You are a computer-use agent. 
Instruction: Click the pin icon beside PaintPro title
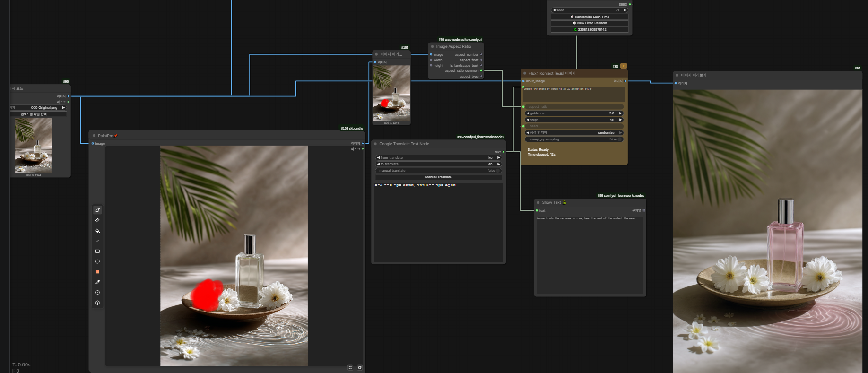click(116, 136)
